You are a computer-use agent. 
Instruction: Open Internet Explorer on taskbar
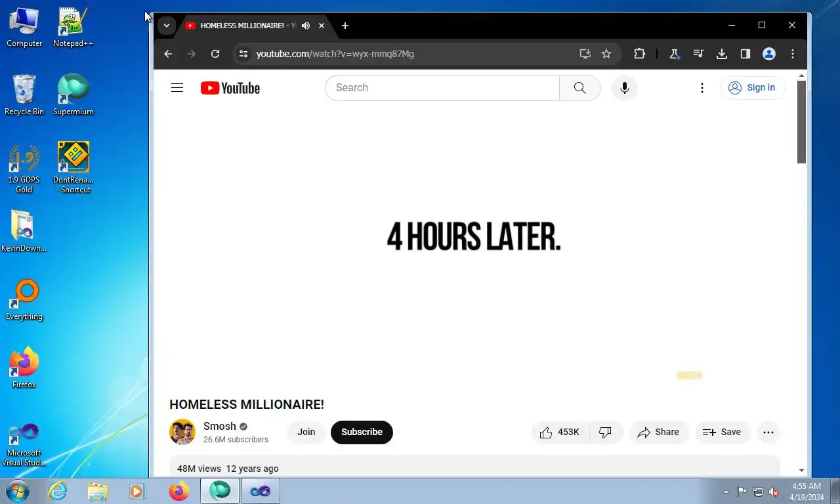point(57,491)
